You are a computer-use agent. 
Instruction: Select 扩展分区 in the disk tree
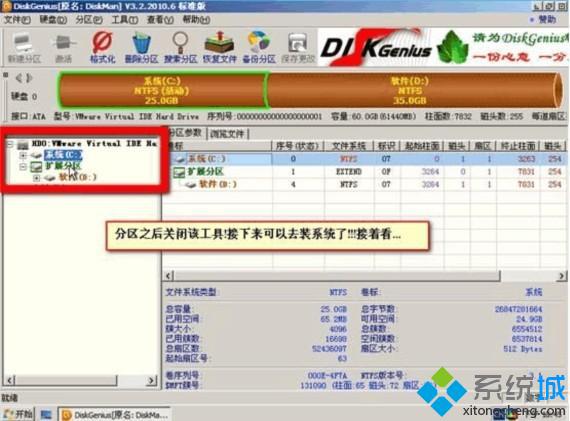click(63, 167)
